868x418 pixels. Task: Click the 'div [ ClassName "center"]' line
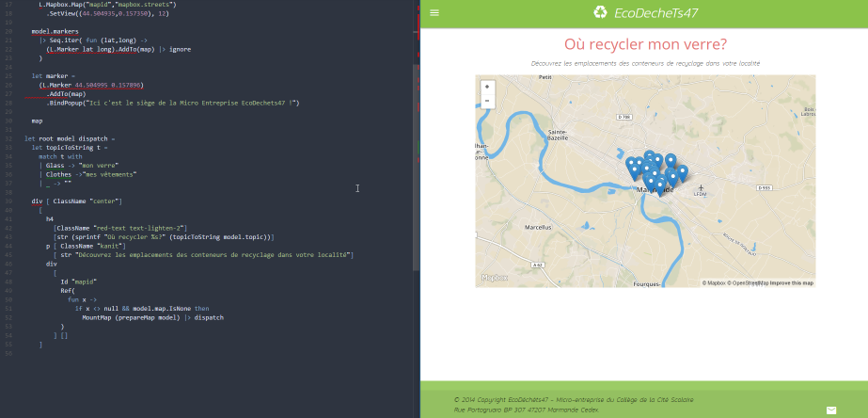76,201
